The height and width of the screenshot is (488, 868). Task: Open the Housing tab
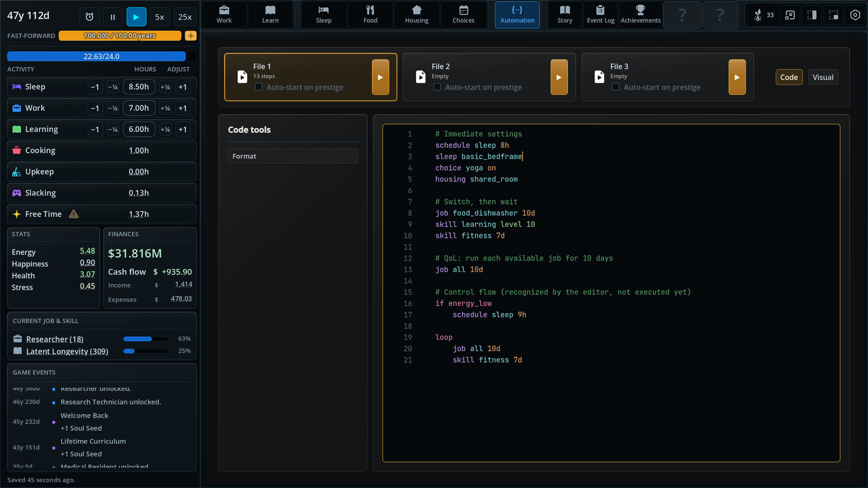click(x=417, y=15)
